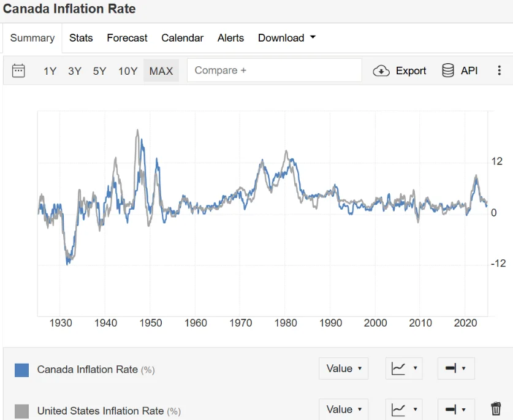Open chart type selector for Canada series
Screen dimensions: 513x420
(404, 368)
